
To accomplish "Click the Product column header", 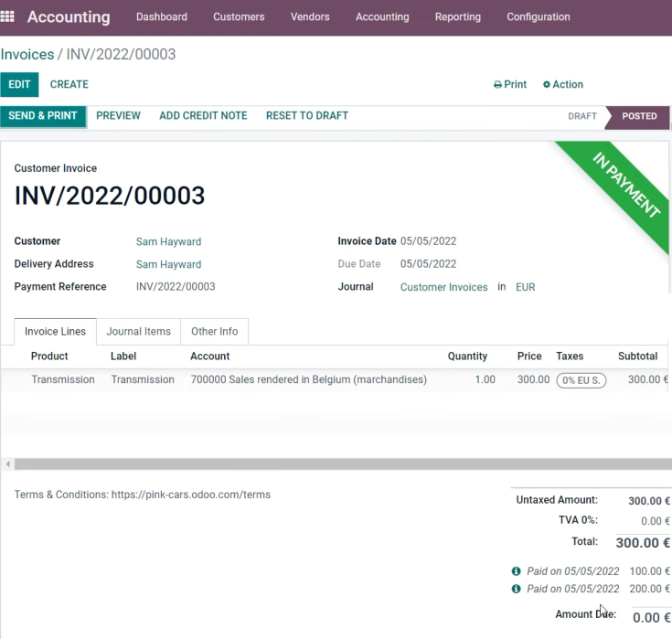I will coord(49,357).
